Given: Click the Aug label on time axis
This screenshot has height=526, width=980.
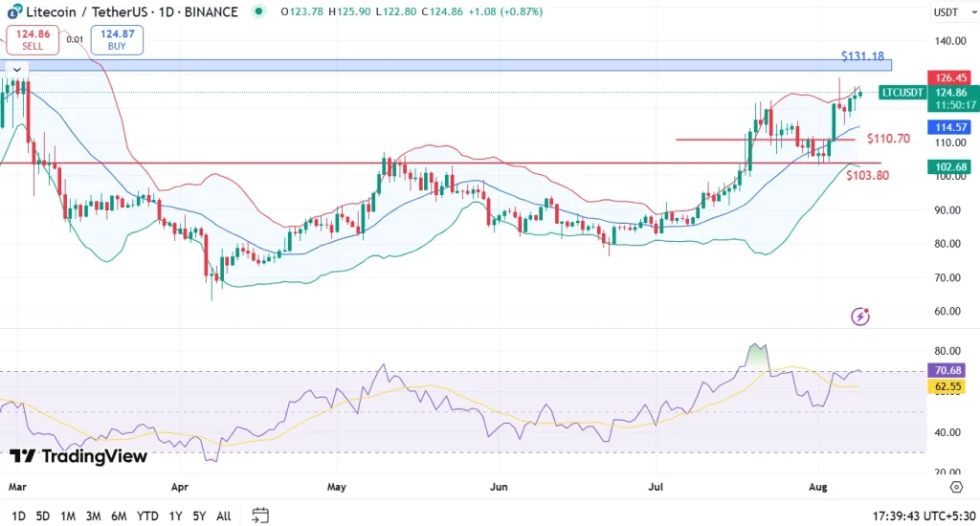Looking at the screenshot, I should tap(817, 487).
